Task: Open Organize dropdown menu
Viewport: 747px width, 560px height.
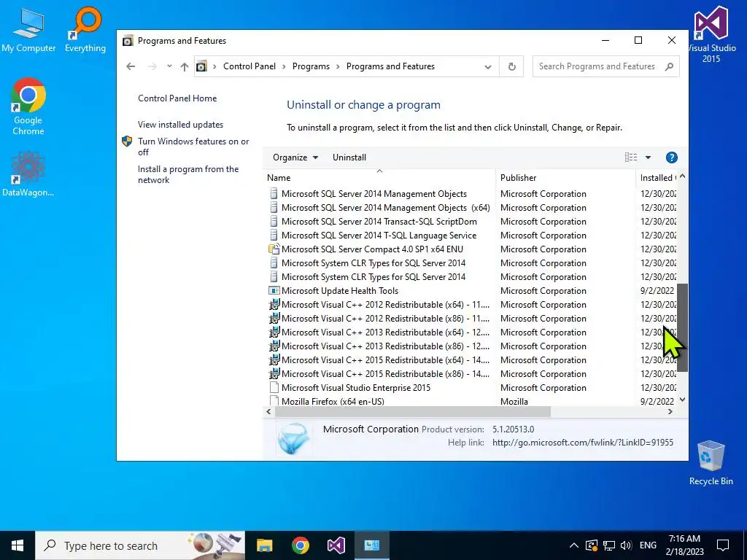Action: tap(295, 157)
